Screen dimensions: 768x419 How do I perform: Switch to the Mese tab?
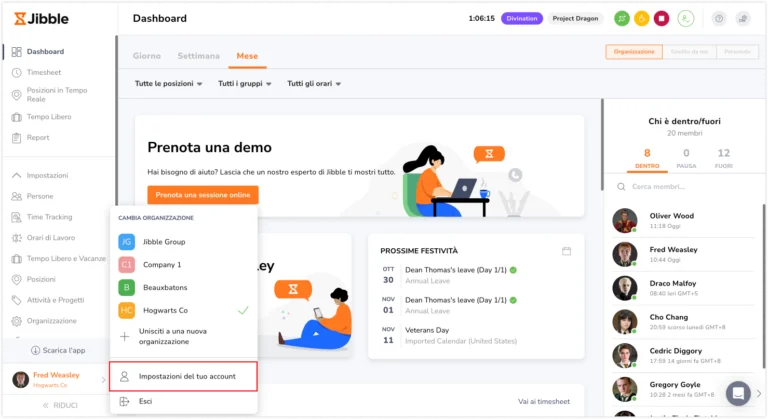pos(247,56)
